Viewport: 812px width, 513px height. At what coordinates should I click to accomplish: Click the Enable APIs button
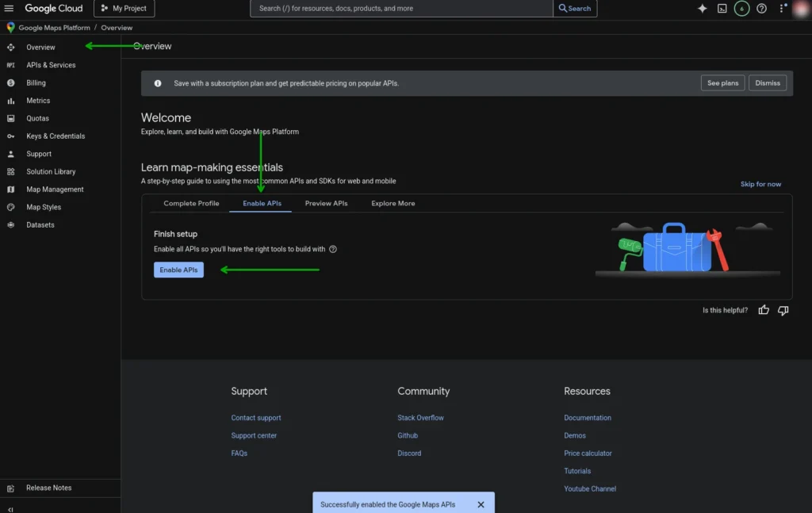tap(178, 270)
